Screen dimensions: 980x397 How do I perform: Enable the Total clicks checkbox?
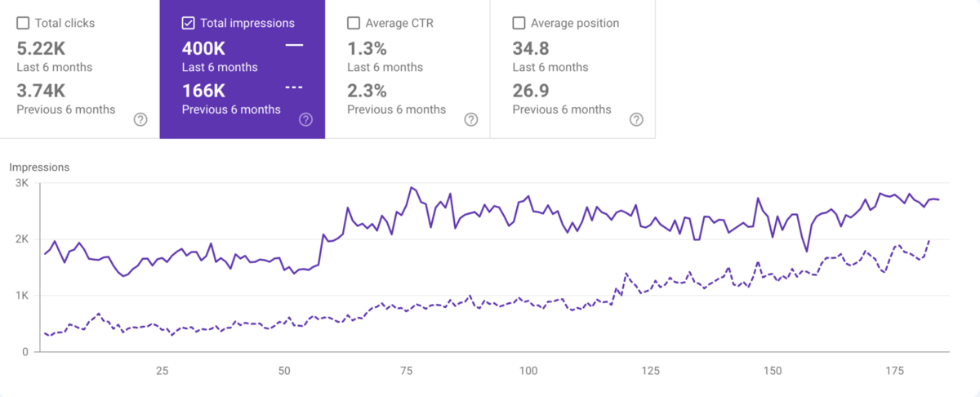pos(23,23)
